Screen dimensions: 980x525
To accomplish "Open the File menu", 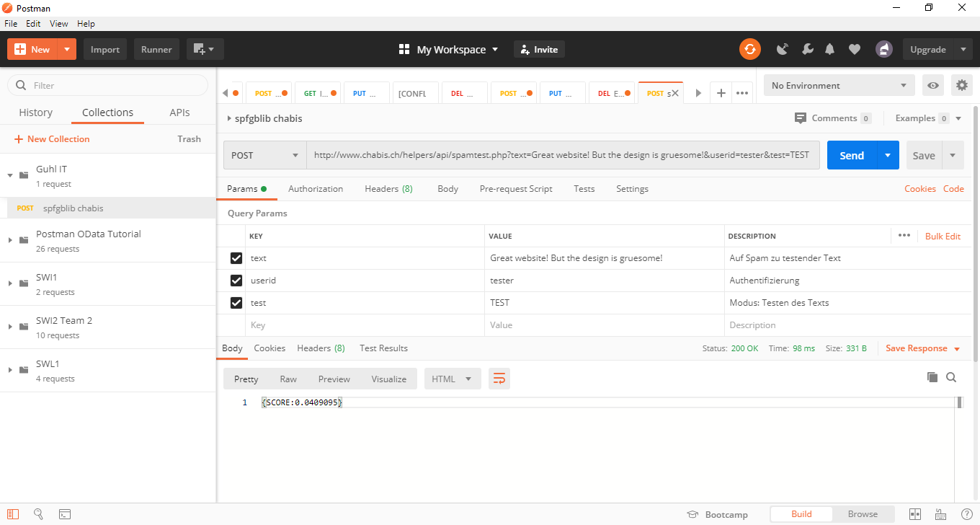I will [11, 24].
